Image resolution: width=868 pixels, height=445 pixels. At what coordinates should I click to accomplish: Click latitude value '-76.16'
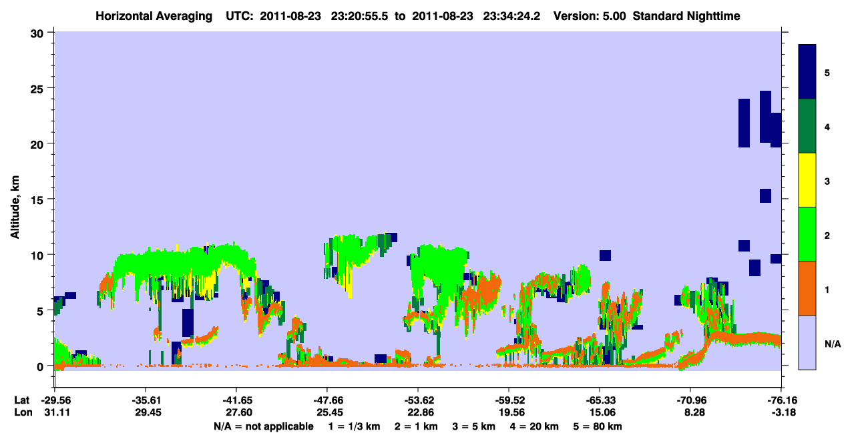click(781, 400)
